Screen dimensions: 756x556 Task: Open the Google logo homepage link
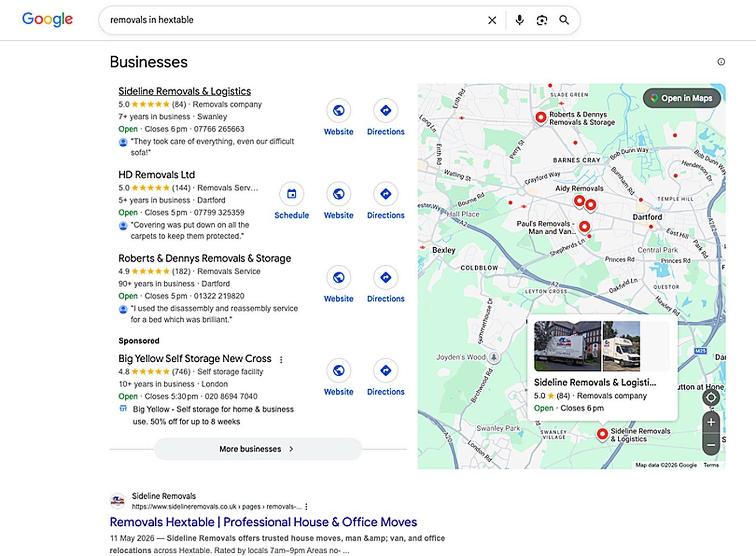pyautogui.click(x=48, y=19)
